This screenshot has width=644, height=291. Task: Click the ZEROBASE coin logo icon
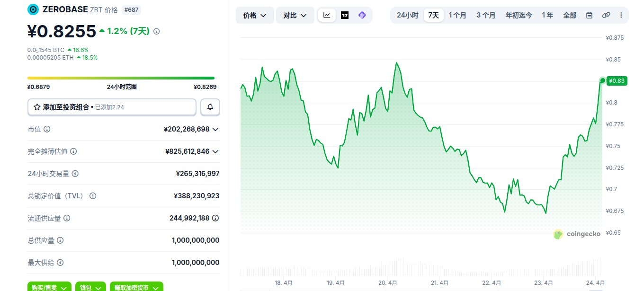click(x=33, y=9)
